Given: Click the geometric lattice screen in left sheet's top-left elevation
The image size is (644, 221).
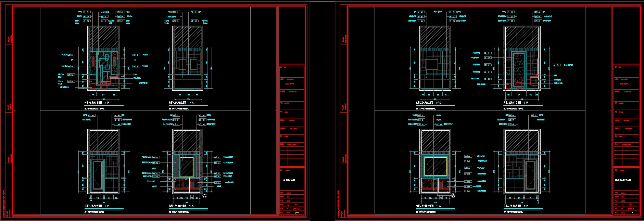Looking at the screenshot, I should pos(104,65).
